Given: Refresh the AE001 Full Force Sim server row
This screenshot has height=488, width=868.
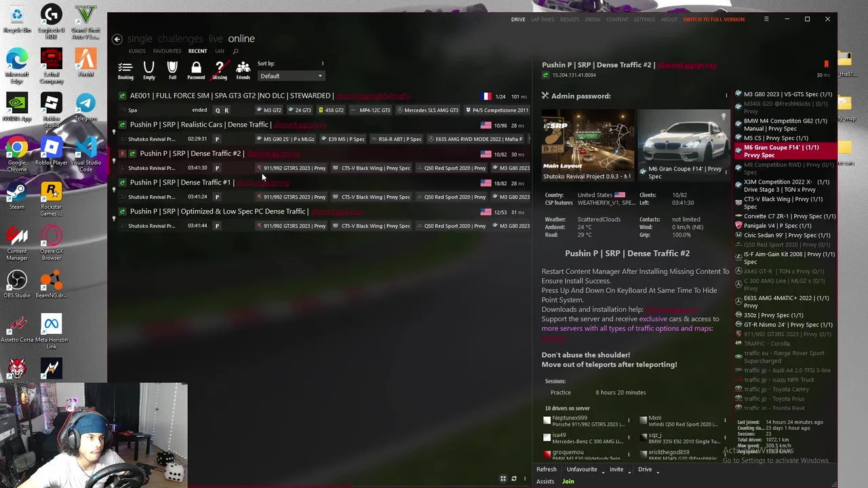Looking at the screenshot, I should pos(122,96).
